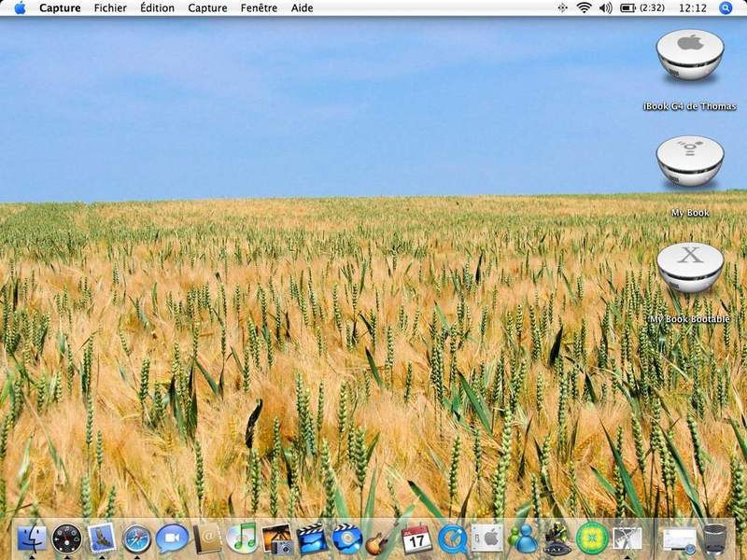The image size is (747, 560).
Task: Open iCal calendar showing 17
Action: 416,539
